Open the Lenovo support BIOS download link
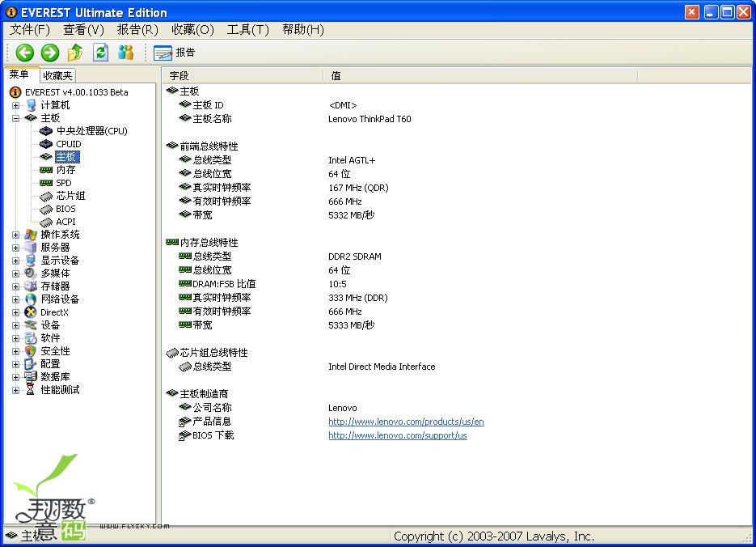The image size is (756, 547). (397, 435)
